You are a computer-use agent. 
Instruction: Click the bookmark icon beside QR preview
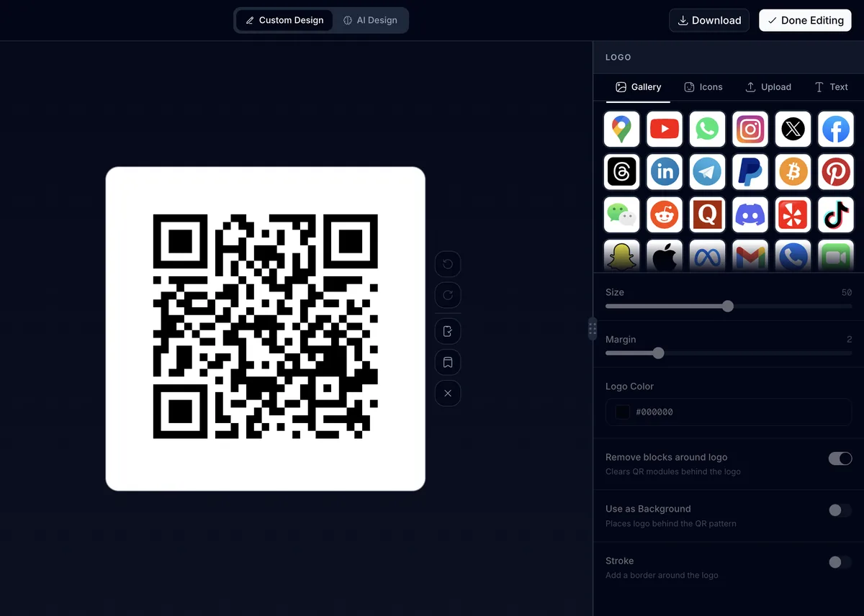coord(448,362)
